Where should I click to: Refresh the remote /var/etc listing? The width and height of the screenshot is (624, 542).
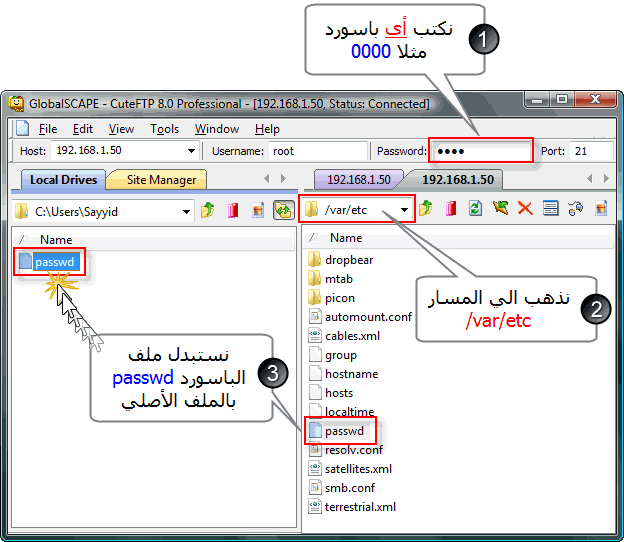coord(475,208)
